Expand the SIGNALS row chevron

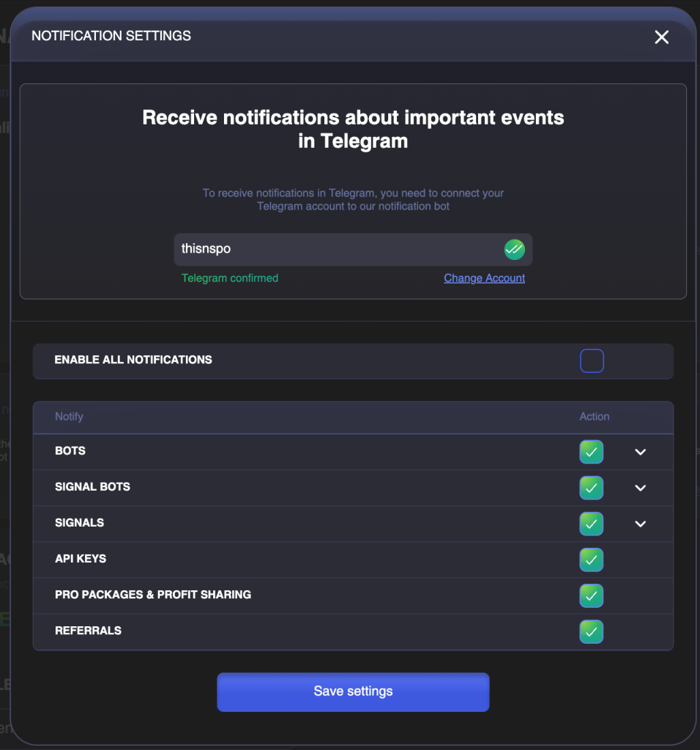pos(640,524)
